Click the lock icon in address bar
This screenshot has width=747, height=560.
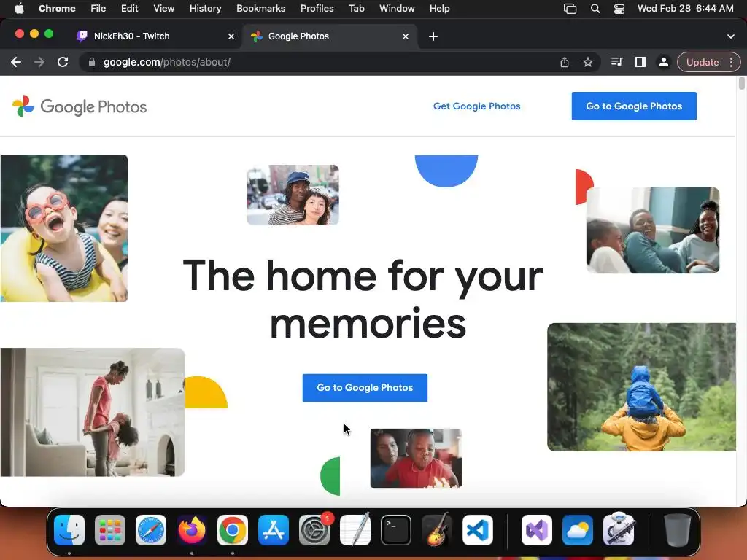click(x=92, y=63)
